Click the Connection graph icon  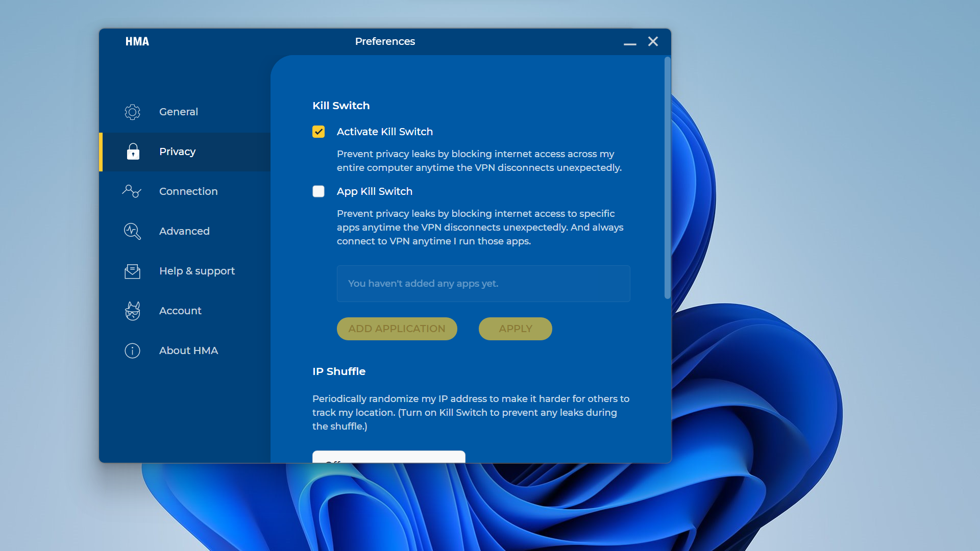click(x=132, y=191)
